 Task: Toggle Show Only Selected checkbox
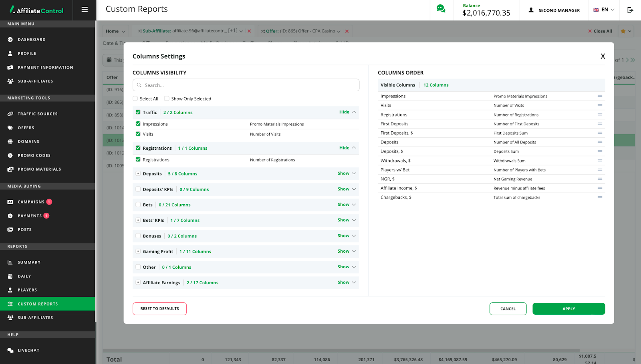167,99
